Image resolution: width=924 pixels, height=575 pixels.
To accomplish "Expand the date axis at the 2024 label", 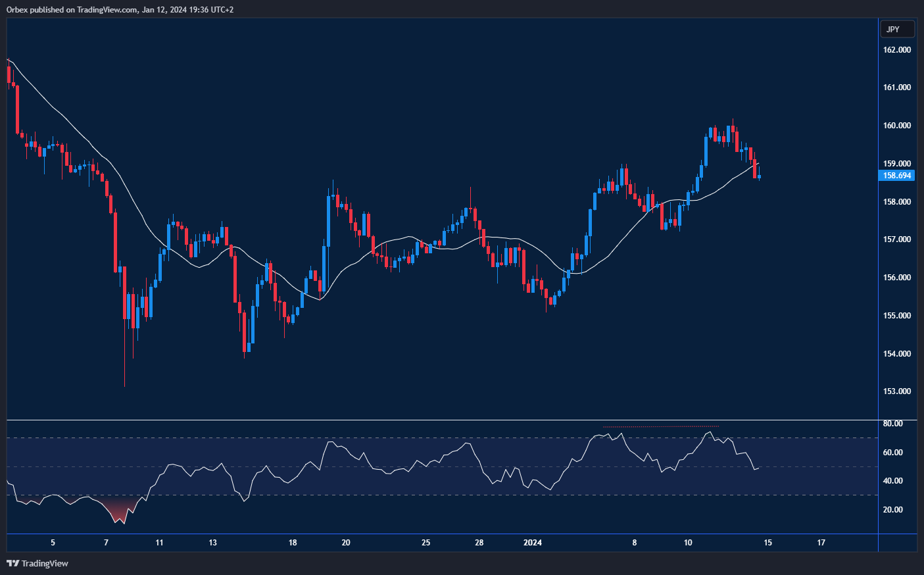I will tap(532, 543).
